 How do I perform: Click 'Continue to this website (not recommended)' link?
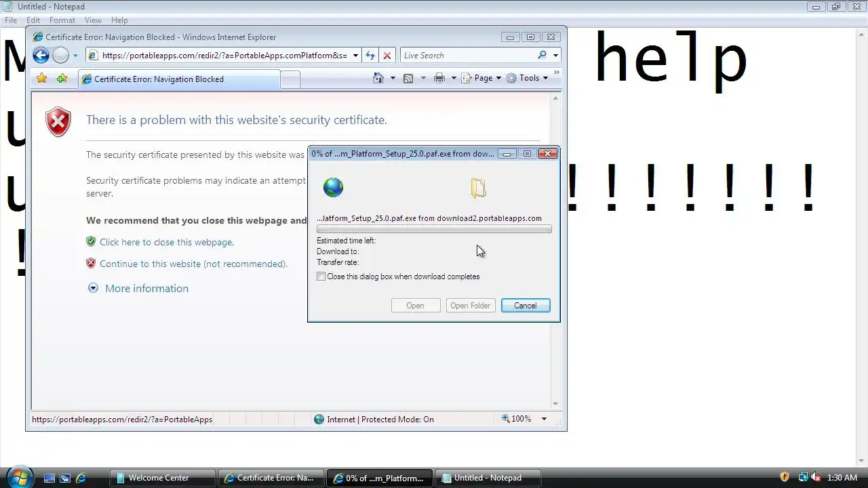(194, 264)
